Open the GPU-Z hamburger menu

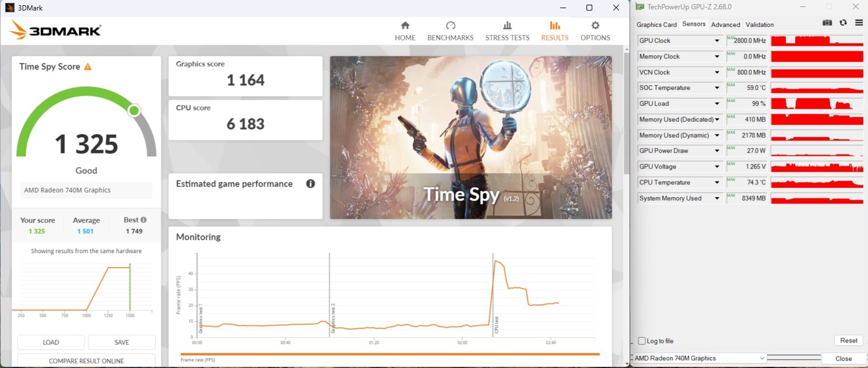point(859,23)
